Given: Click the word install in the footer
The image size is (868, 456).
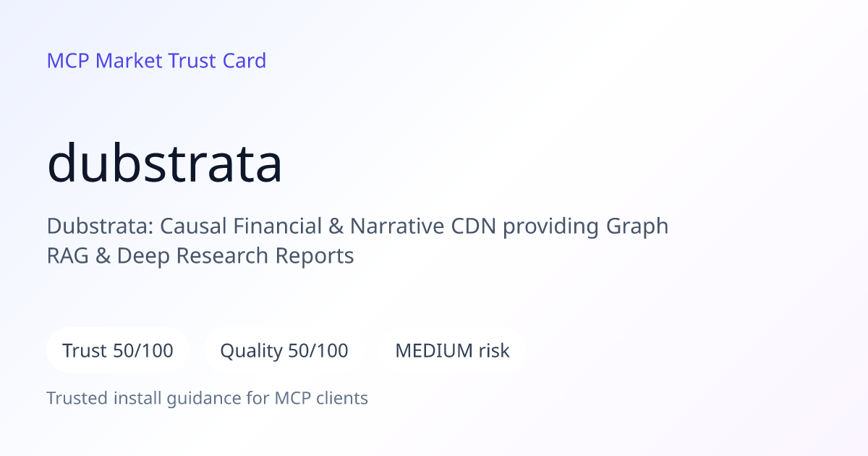Looking at the screenshot, I should click(136, 398).
